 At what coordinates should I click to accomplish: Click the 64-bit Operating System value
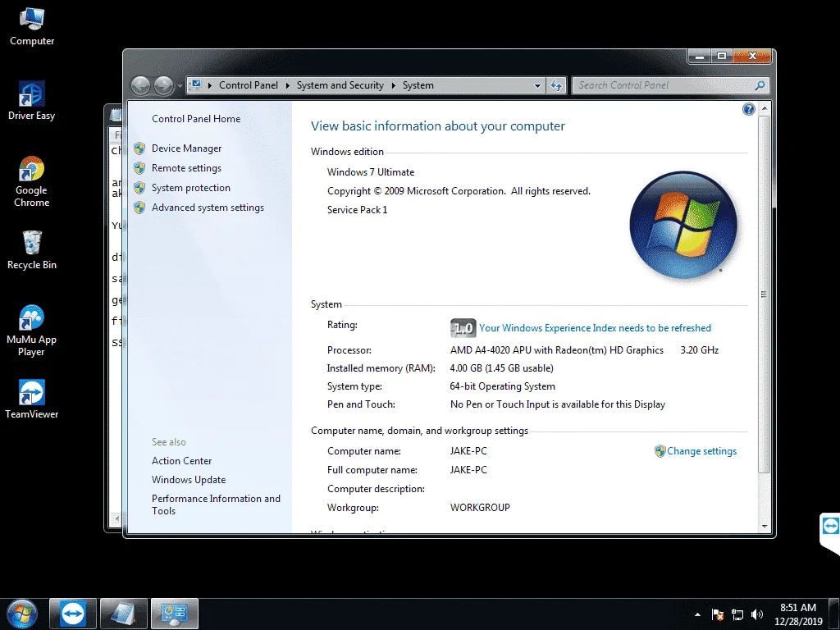pyautogui.click(x=503, y=386)
